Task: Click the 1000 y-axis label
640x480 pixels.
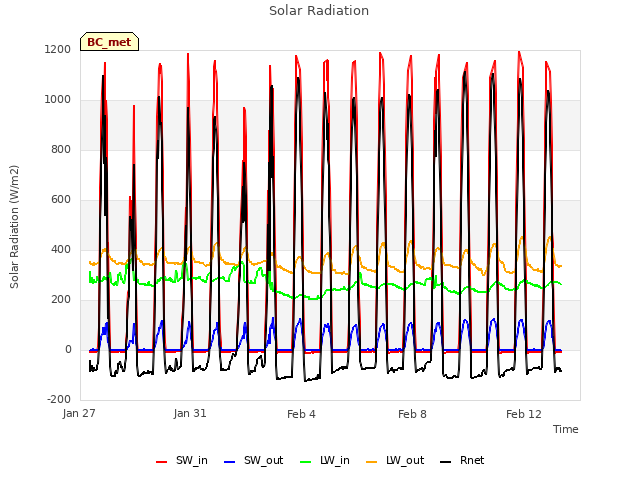Action: pos(58,100)
